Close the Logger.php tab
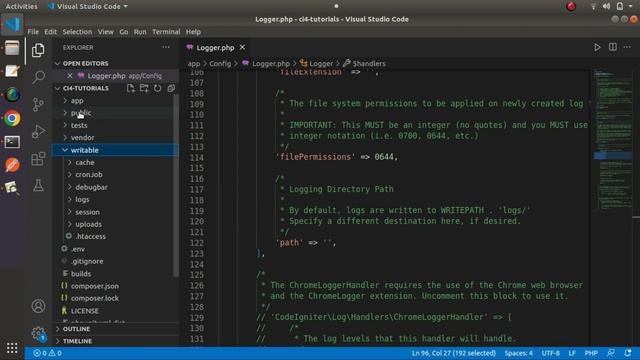The width and height of the screenshot is (640, 360). [x=242, y=47]
